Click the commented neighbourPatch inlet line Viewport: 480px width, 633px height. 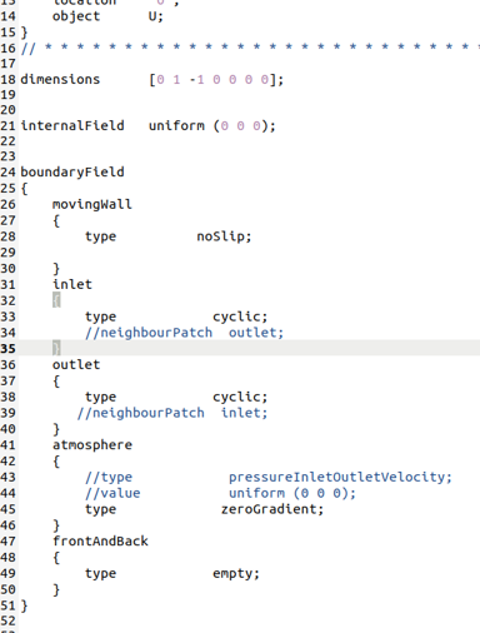point(172,413)
